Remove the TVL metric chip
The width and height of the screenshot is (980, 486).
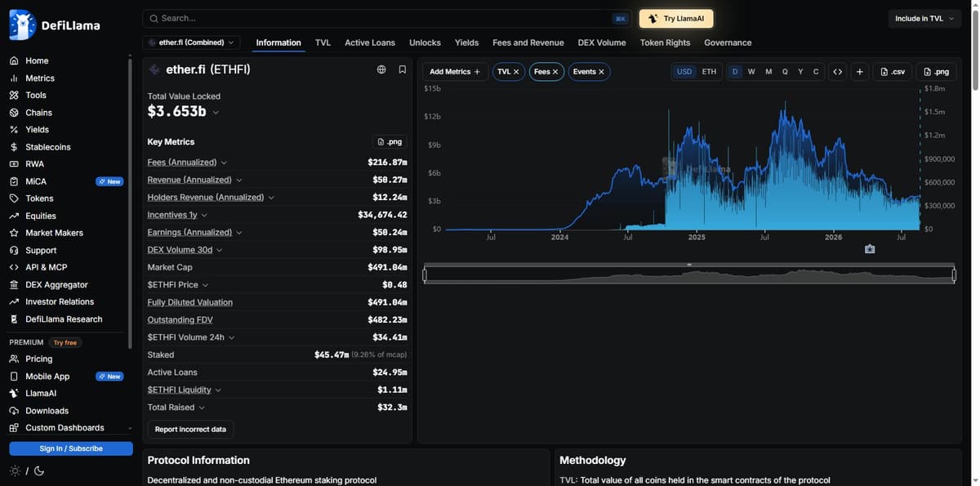click(516, 72)
